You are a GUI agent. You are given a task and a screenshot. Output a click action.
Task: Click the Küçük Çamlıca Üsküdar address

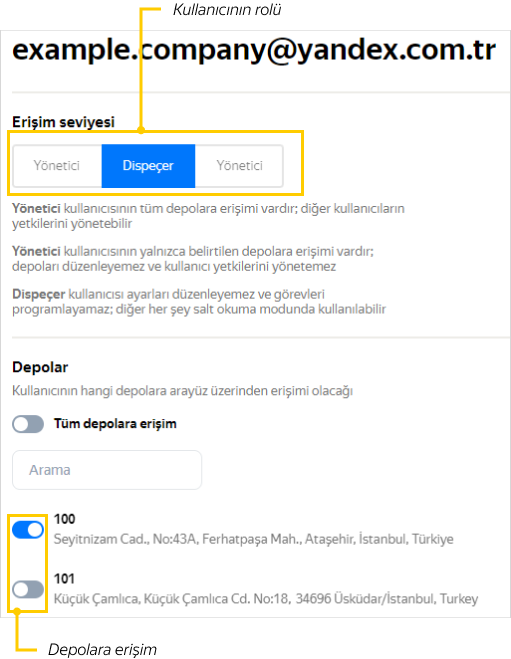266,599
